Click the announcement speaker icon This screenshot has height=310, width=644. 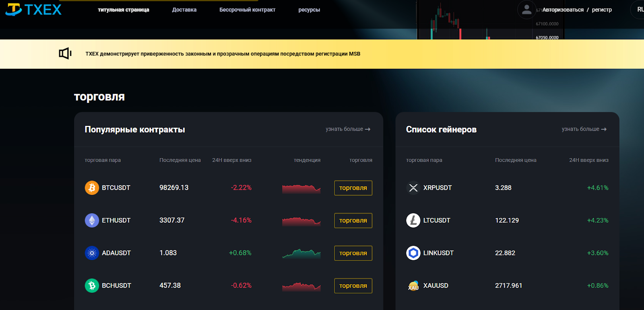(65, 53)
